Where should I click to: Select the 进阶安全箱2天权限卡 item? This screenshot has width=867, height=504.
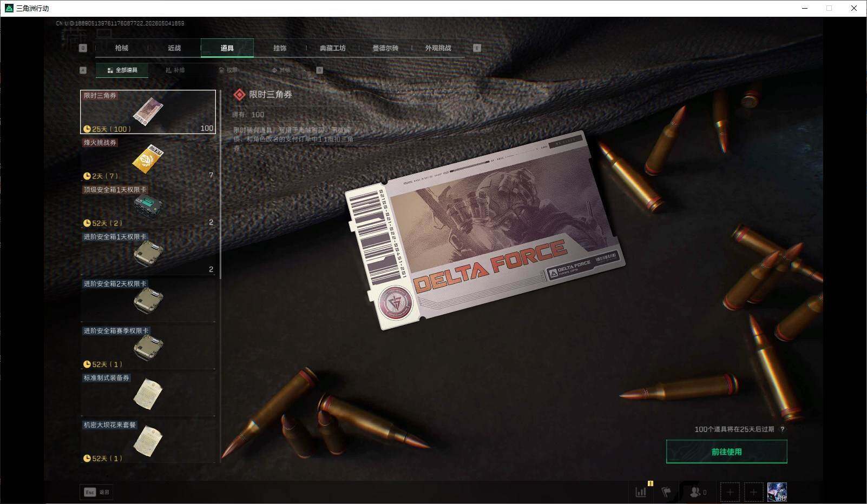tap(148, 300)
